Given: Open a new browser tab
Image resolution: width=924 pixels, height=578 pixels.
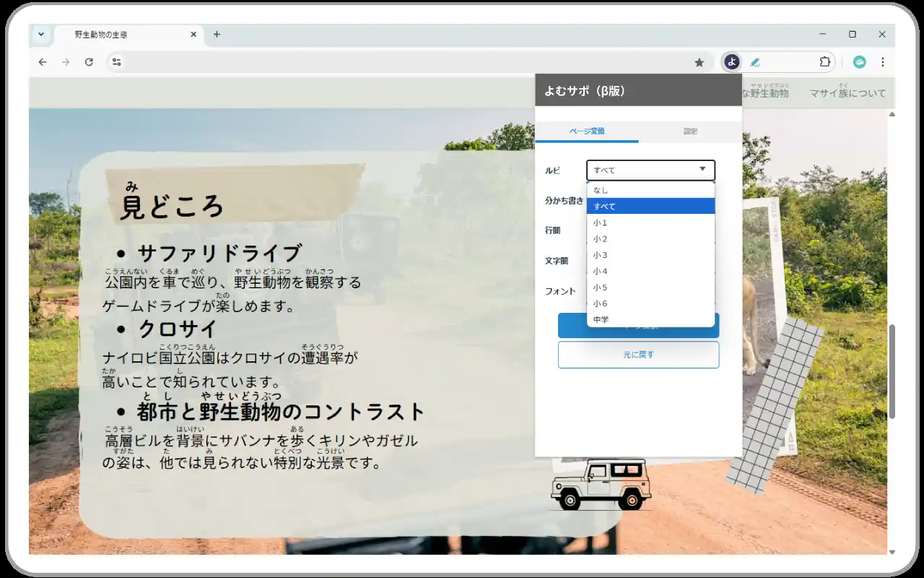Looking at the screenshot, I should (x=217, y=34).
